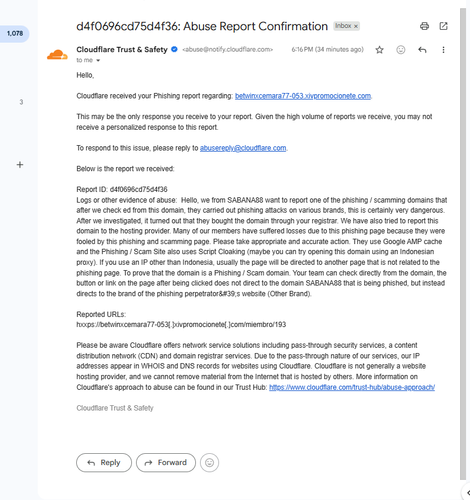Click the Reply button below the message

[x=104, y=462]
